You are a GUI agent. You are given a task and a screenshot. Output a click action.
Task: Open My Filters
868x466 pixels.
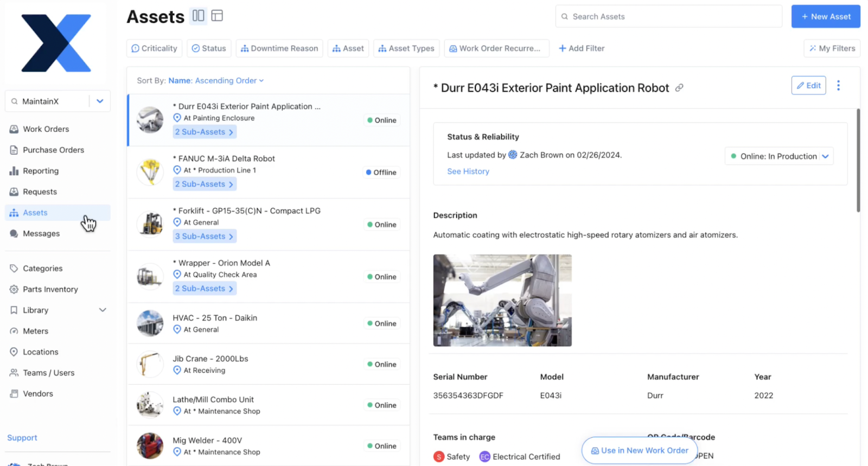click(x=832, y=48)
